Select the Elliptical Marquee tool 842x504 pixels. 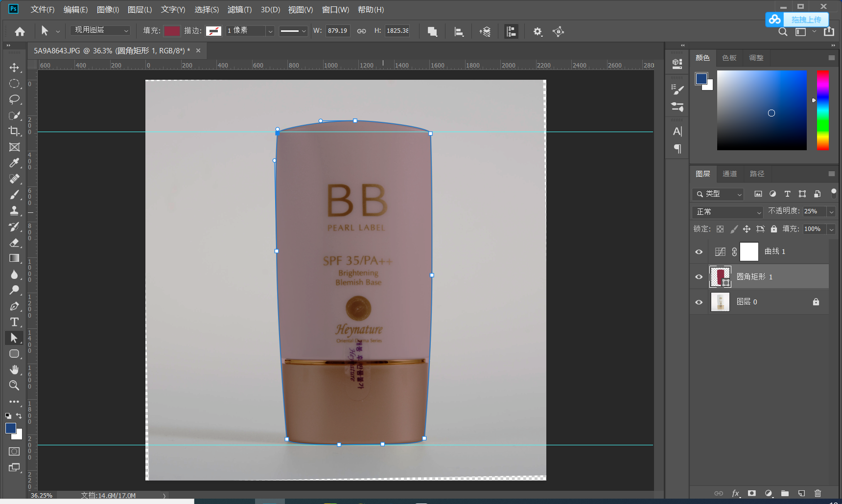14,84
